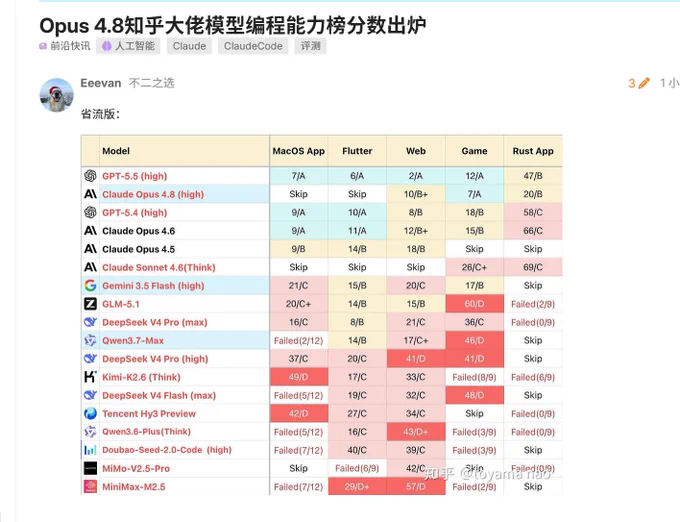Click the red 60/D Game cell for GLM-5.1

click(x=474, y=304)
